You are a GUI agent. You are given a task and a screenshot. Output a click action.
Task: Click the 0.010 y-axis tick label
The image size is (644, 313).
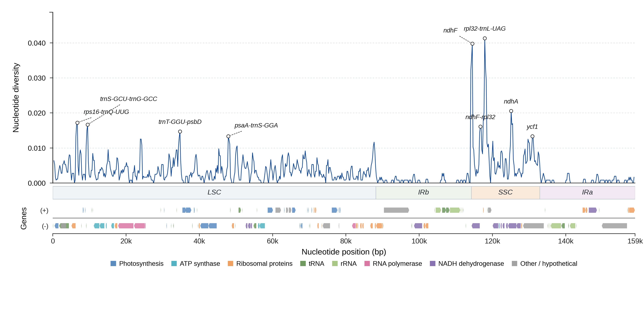coord(37,148)
